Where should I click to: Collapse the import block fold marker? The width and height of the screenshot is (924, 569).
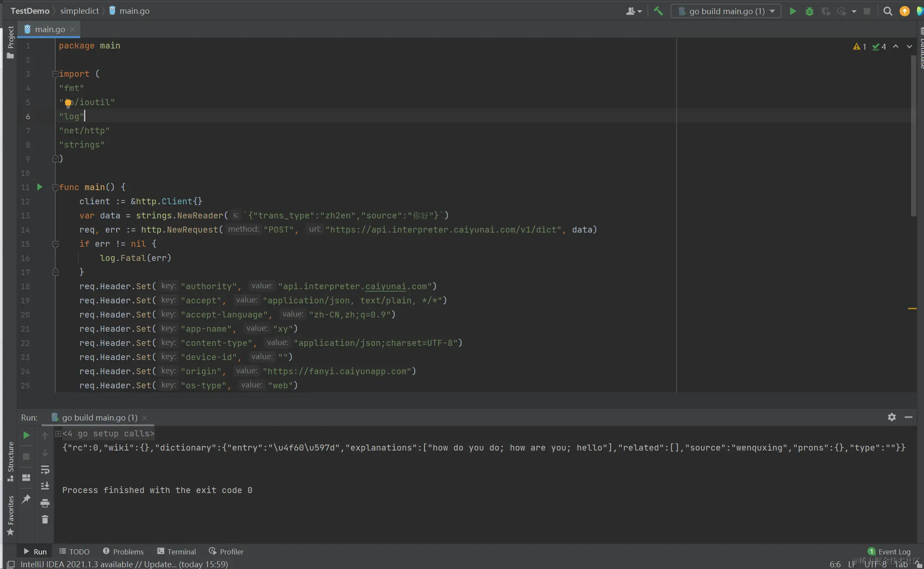[x=55, y=74]
